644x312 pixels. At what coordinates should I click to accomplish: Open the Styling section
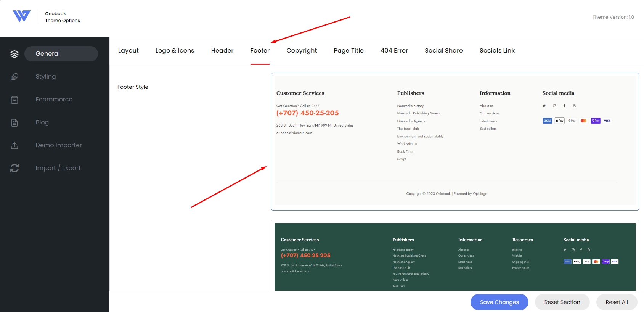tap(46, 77)
